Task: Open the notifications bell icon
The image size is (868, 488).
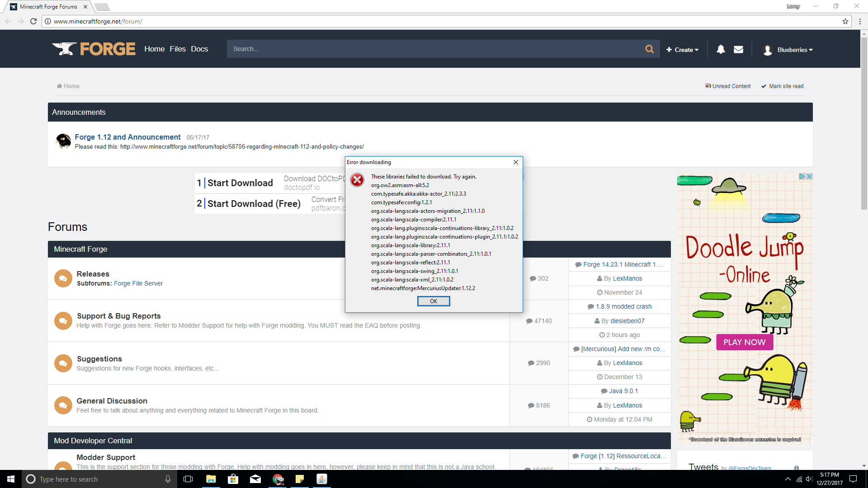Action: point(721,50)
